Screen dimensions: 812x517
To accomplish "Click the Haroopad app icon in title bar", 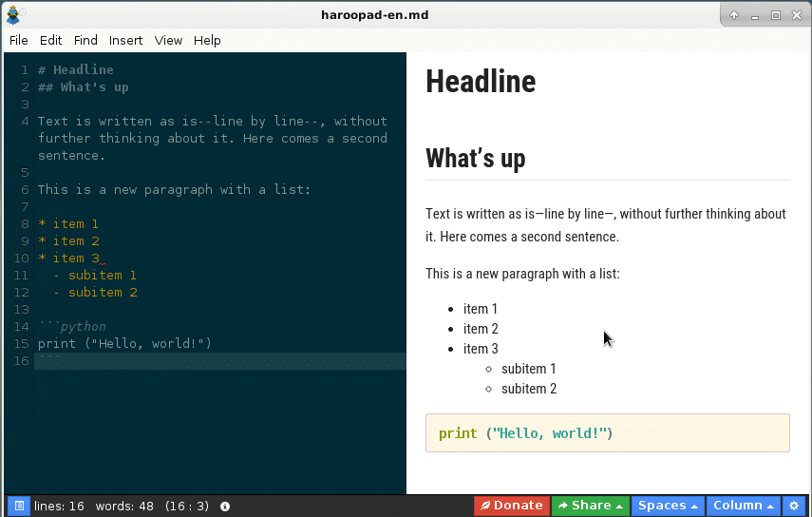I will pyautogui.click(x=13, y=15).
